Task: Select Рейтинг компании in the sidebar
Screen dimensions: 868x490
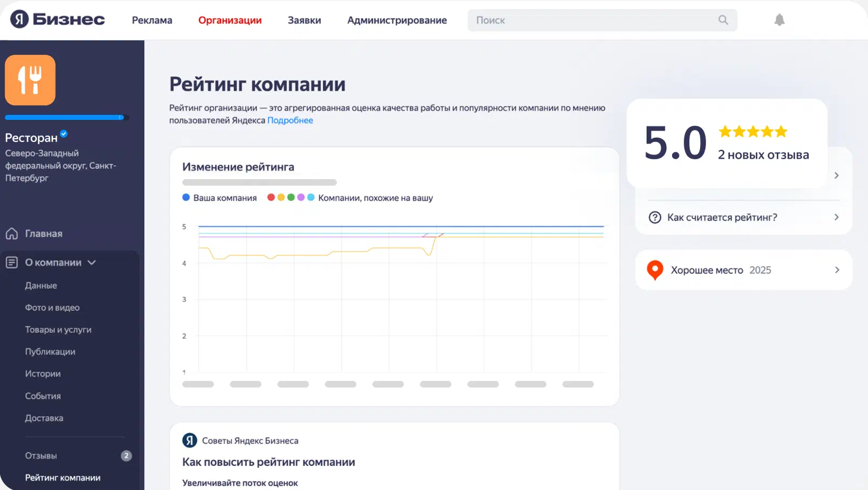Action: tap(63, 478)
